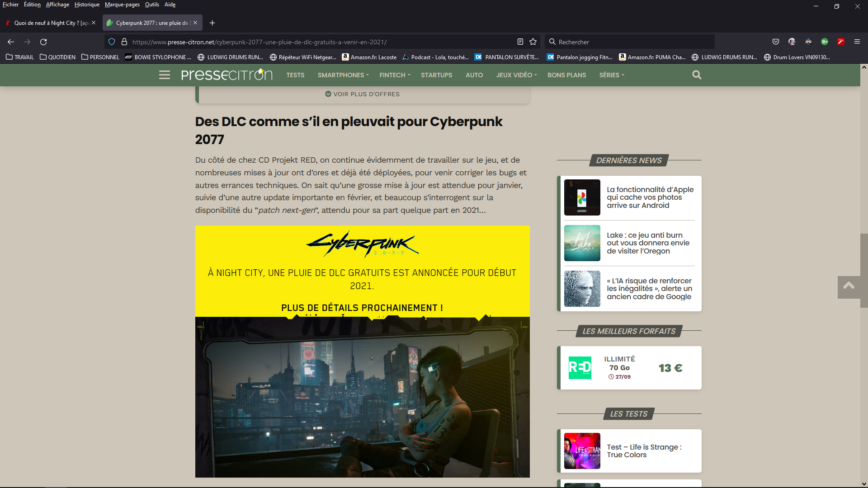Open the Lake anti burn out article
The width and height of the screenshot is (868, 488).
pyautogui.click(x=648, y=243)
